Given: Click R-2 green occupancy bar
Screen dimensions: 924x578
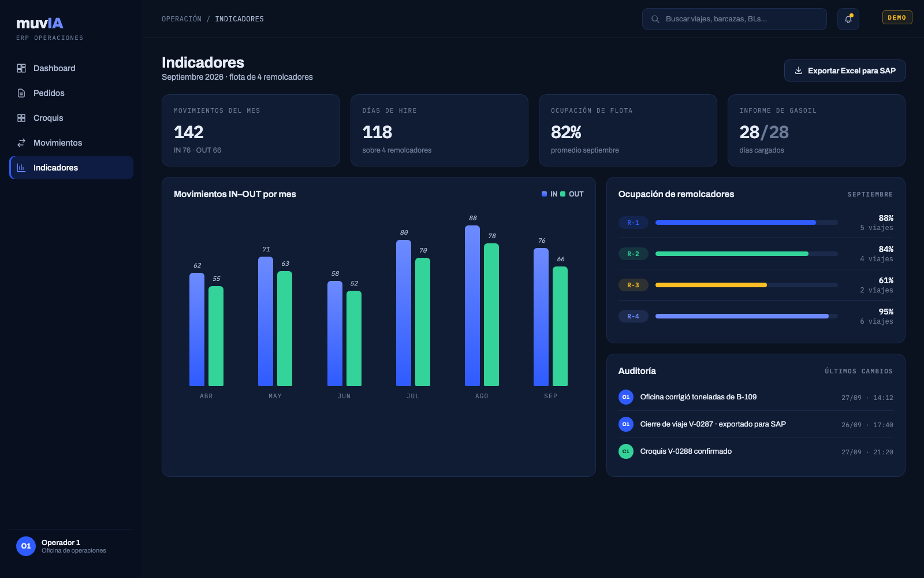Looking at the screenshot, I should pos(746,254).
